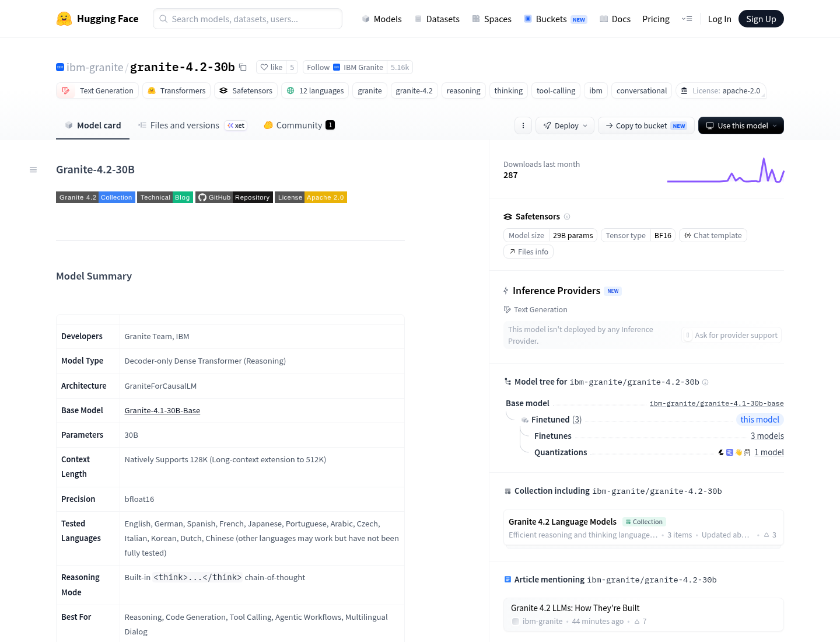Viewport: 840px width, 642px height.
Task: Click the 12 languages tag
Action: (315, 90)
